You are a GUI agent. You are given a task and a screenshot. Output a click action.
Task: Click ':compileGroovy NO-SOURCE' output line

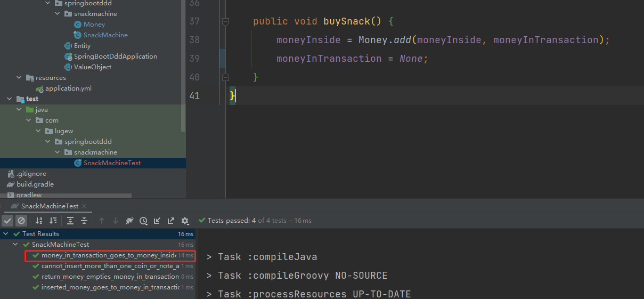coord(297,276)
